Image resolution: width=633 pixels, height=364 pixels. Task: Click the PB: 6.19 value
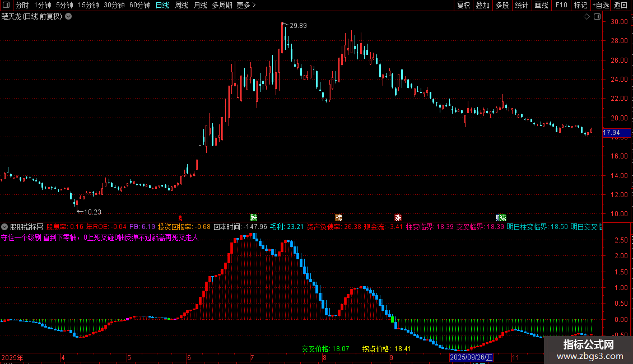coord(142,227)
